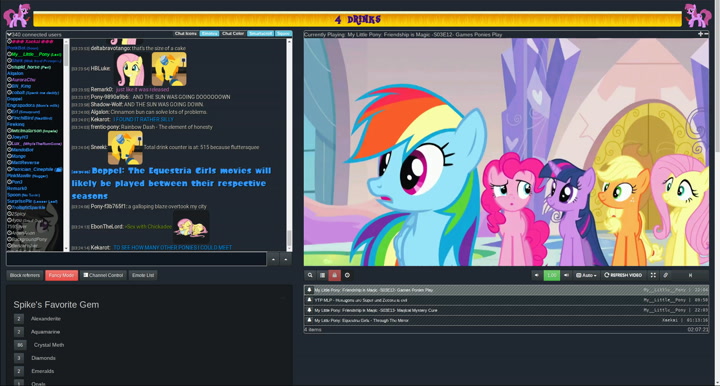Vote for Emeralds in the poll
The image size is (720, 386).
point(19,371)
